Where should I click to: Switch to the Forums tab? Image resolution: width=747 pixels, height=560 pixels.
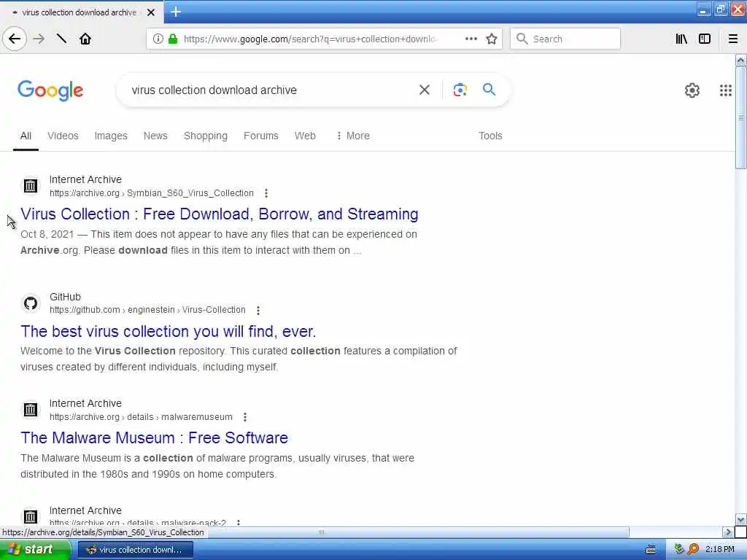coord(261,136)
